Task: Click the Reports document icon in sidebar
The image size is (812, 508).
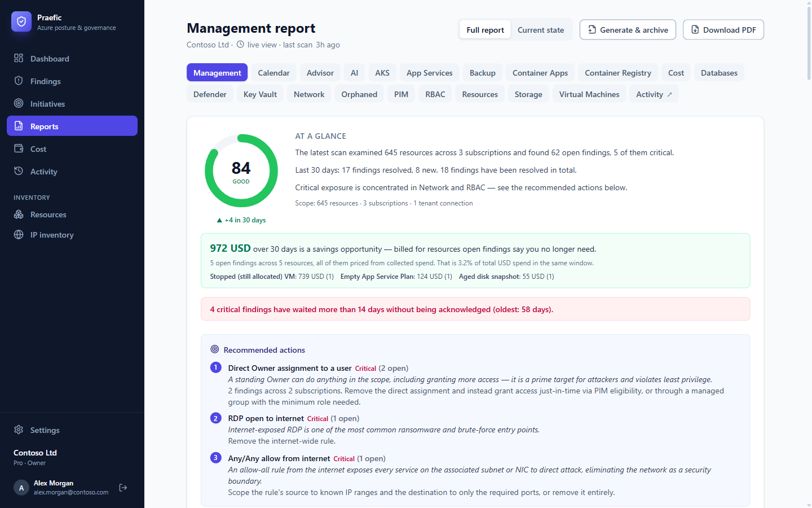Action: click(x=19, y=126)
